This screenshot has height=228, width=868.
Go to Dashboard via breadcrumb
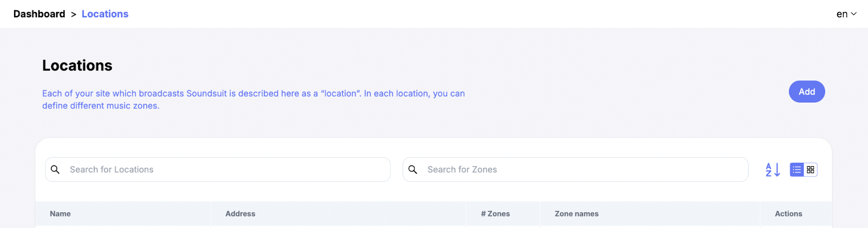pos(39,14)
